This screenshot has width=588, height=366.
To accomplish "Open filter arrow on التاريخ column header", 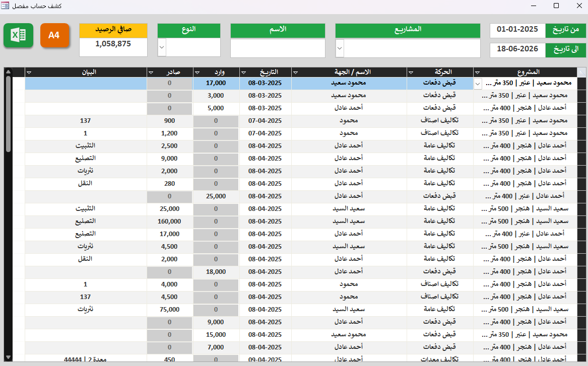I will 243,72.
